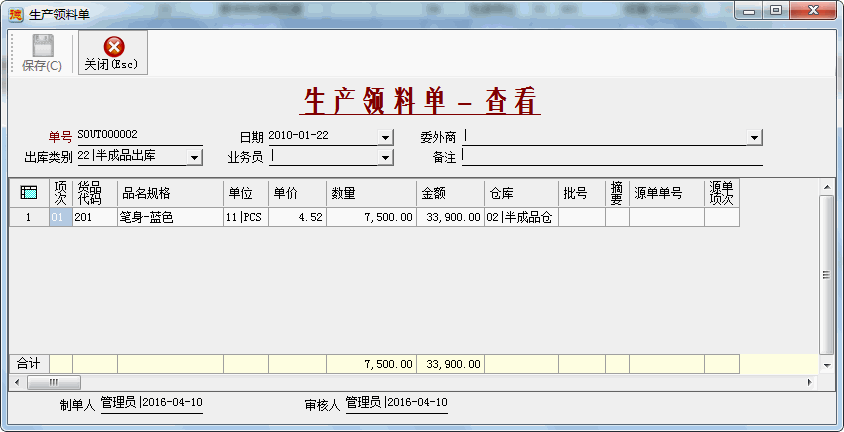
Task: Click the 日期 field 2010-01-22
Action: 323,136
